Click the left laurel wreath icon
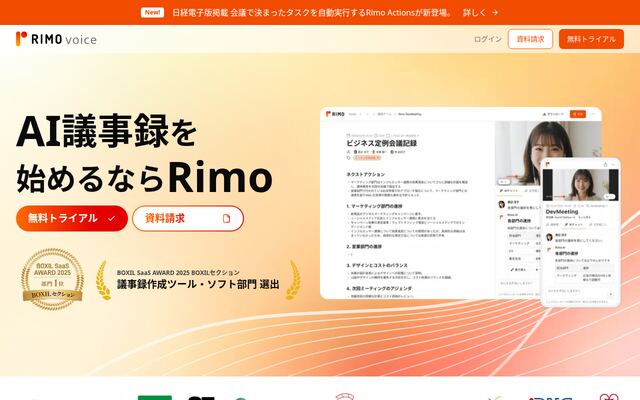This screenshot has width=640, height=400. click(x=104, y=280)
